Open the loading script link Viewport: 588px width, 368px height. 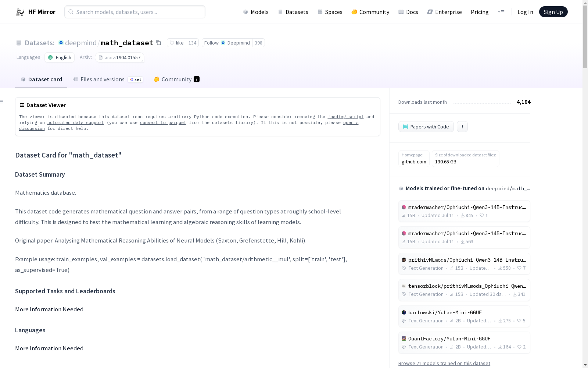[x=346, y=117]
